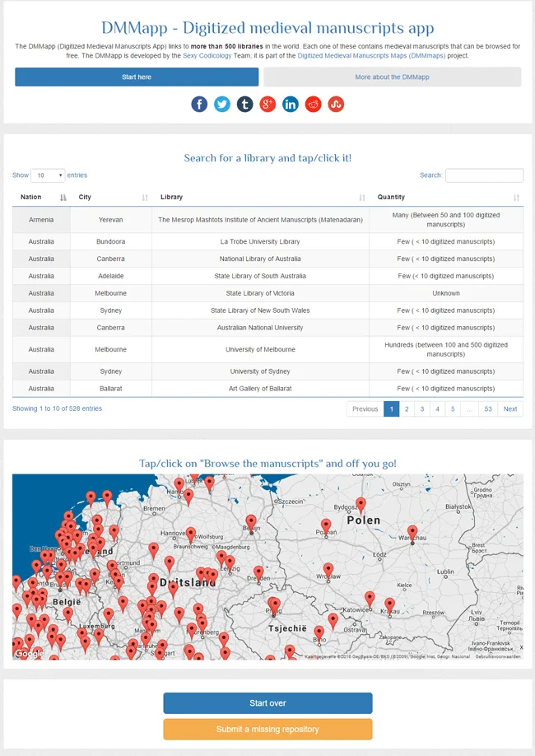Select the map pin at Krakau

coord(389,605)
